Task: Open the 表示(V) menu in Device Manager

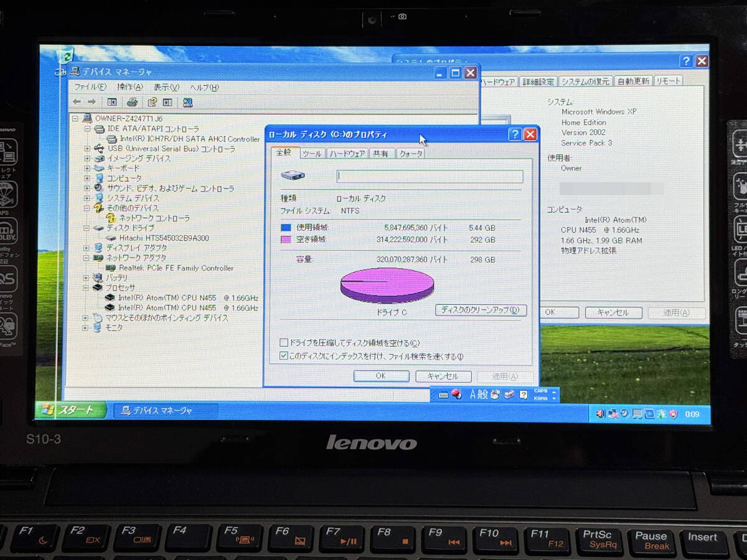Action: 166,87
